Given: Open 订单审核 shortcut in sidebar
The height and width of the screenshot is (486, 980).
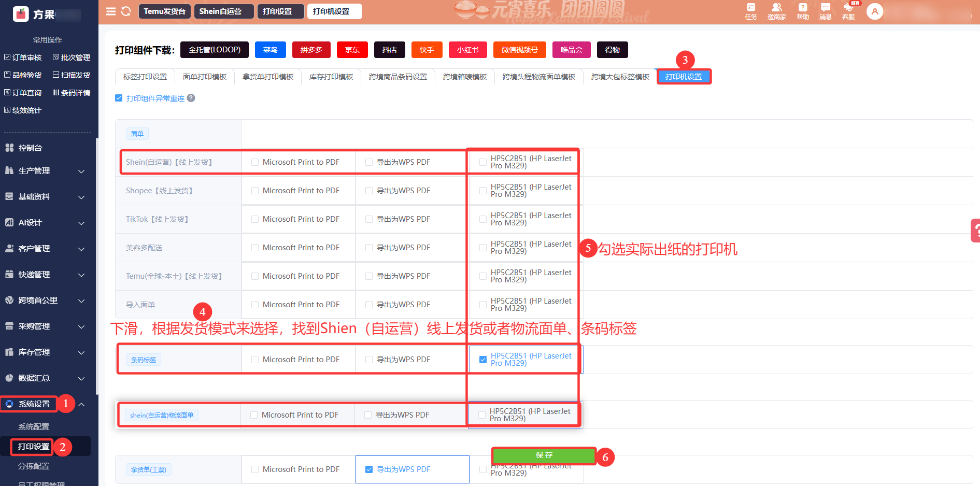Looking at the screenshot, I should 23,58.
